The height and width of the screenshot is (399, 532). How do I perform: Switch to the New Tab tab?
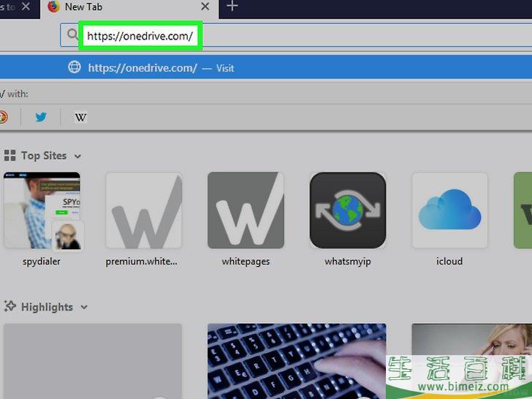(x=129, y=8)
